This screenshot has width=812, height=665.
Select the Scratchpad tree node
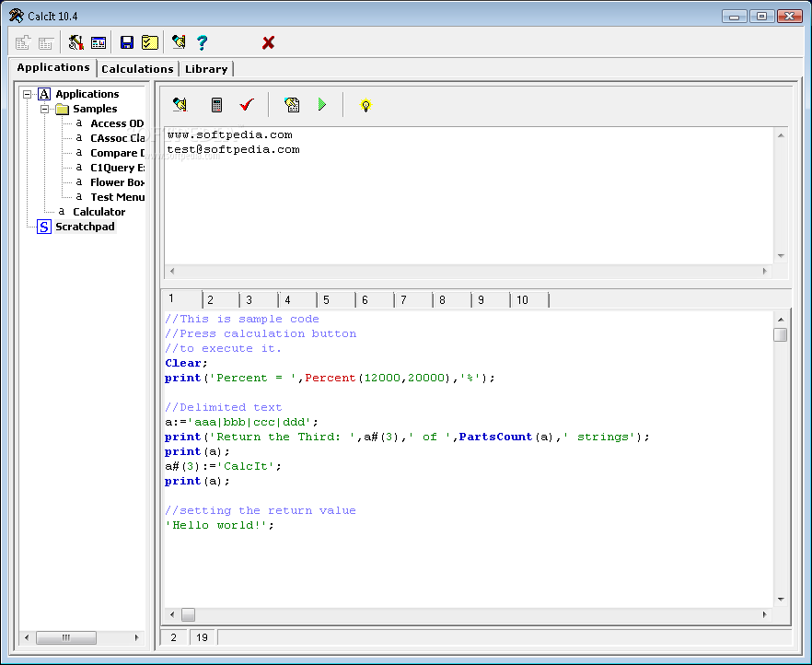pos(85,227)
